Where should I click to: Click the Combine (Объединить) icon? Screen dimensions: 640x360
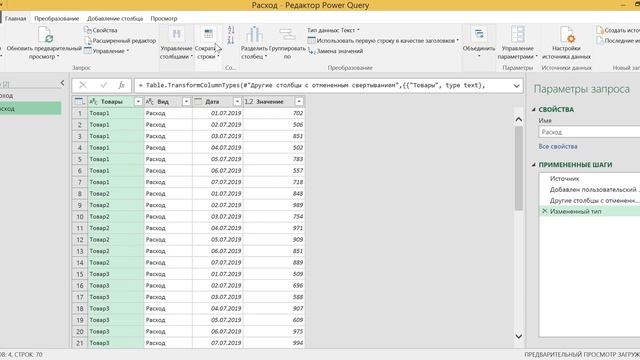click(x=479, y=34)
